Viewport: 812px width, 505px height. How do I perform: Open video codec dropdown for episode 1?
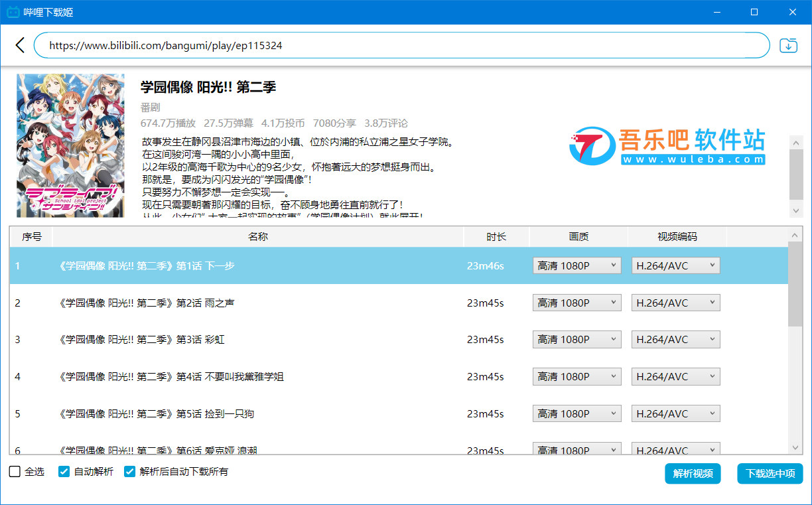[x=675, y=265]
